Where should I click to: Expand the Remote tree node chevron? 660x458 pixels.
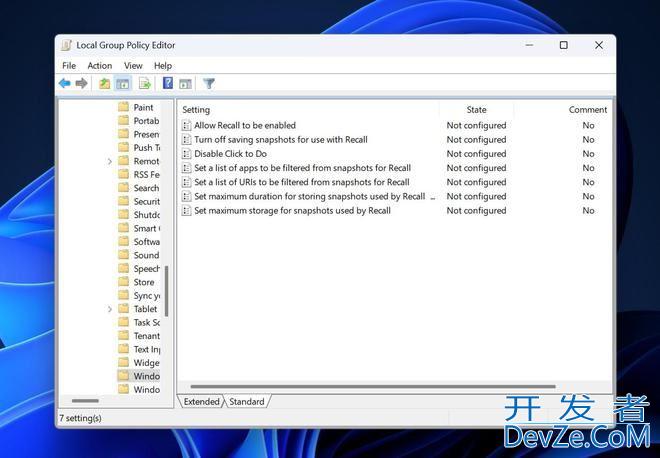109,161
